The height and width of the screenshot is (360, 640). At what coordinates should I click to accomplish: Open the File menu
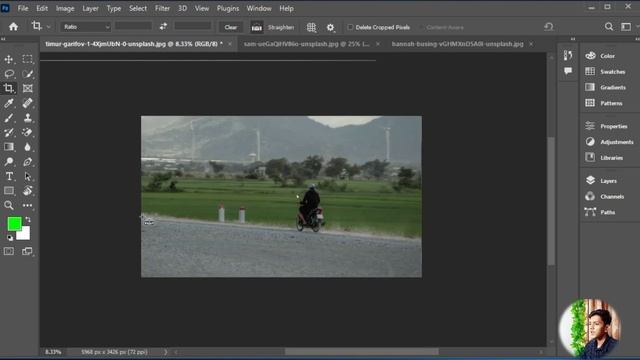[x=23, y=8]
